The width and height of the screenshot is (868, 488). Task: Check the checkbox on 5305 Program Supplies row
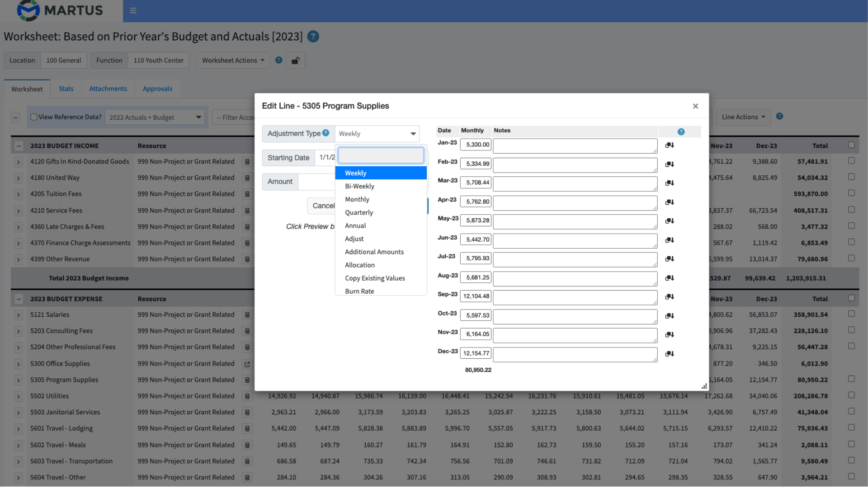(x=852, y=380)
